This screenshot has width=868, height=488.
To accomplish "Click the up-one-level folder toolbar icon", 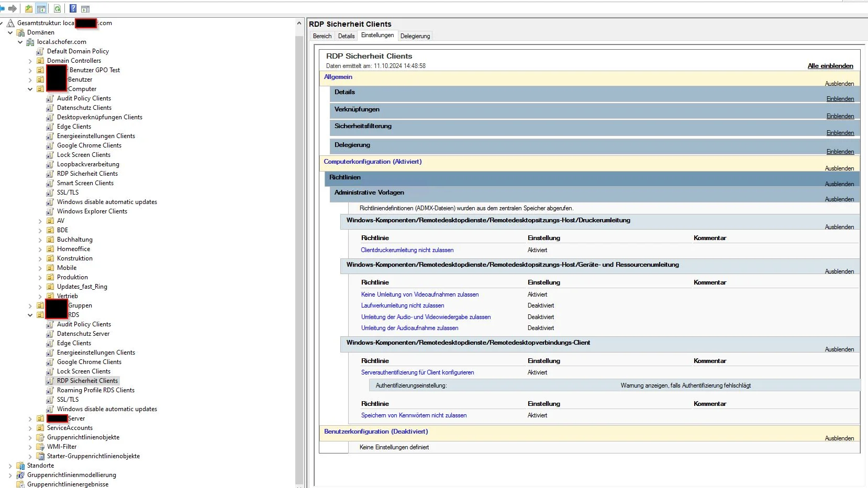I will [x=29, y=8].
